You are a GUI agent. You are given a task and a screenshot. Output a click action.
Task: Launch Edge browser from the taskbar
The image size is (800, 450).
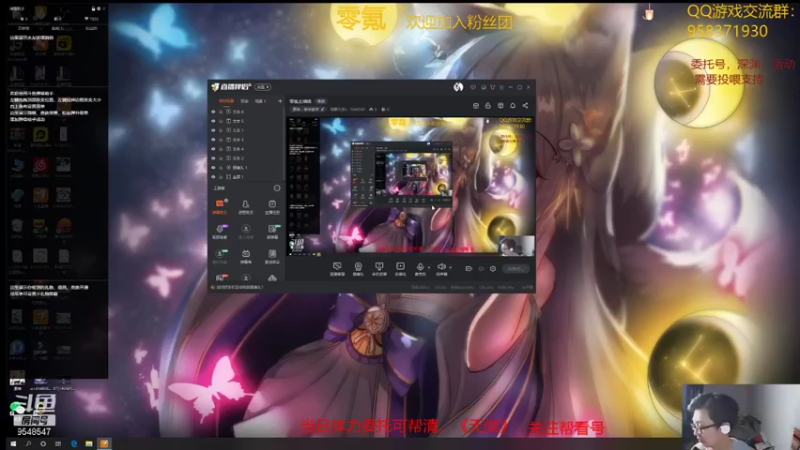(74, 444)
